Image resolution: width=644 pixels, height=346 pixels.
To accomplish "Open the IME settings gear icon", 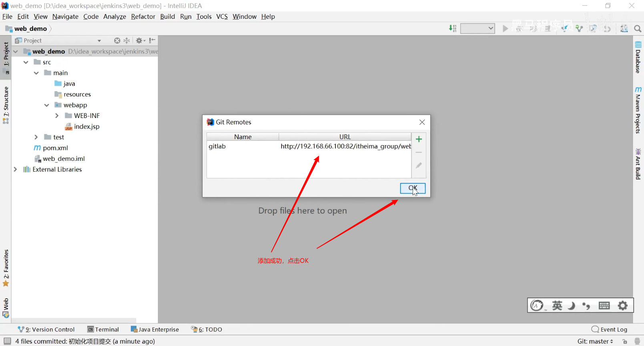I will [623, 306].
